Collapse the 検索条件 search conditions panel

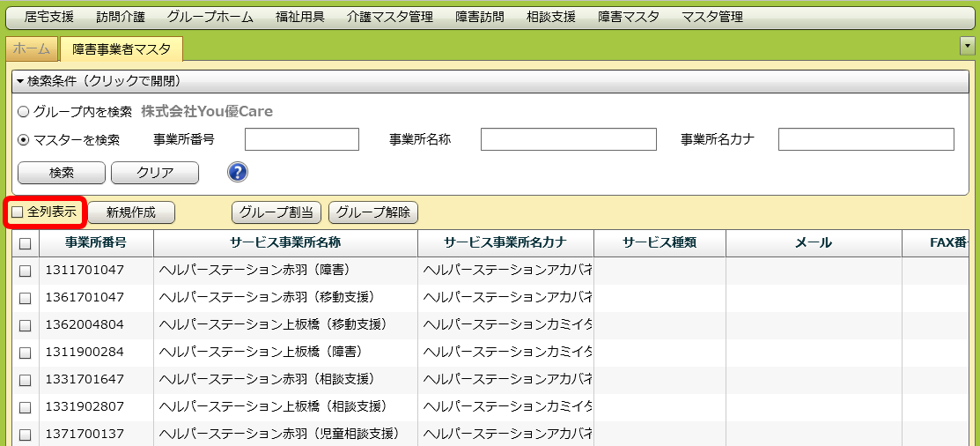tap(99, 81)
